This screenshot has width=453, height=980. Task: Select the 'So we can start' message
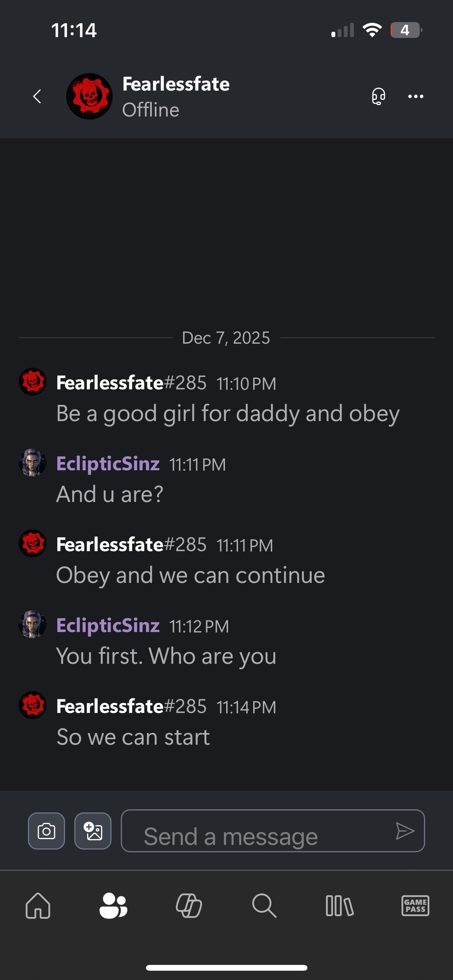coord(133,737)
